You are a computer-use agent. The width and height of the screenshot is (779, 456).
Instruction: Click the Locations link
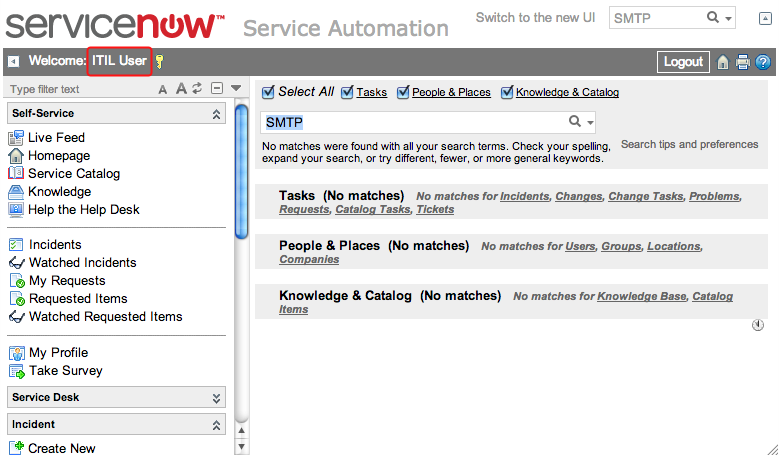click(x=673, y=246)
